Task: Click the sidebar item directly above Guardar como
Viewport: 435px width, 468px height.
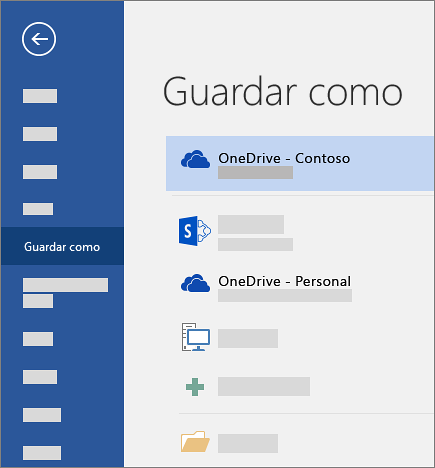Action: (38, 209)
